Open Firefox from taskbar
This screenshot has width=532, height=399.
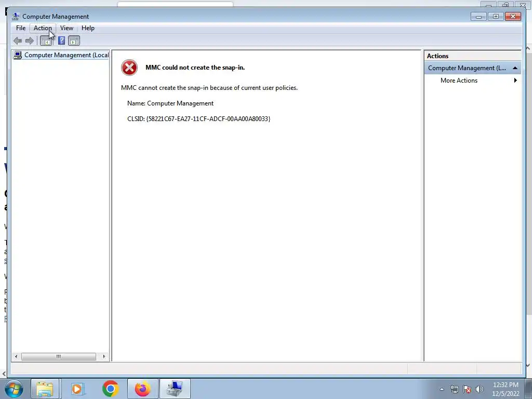pyautogui.click(x=143, y=389)
